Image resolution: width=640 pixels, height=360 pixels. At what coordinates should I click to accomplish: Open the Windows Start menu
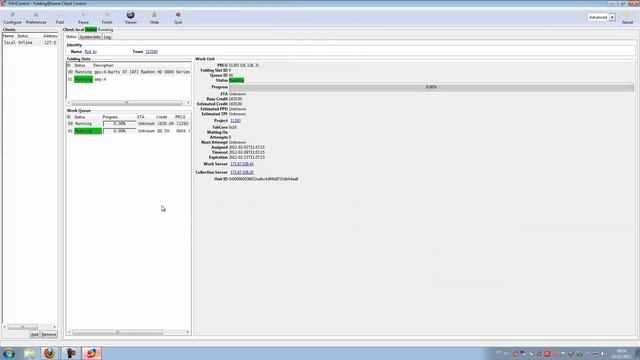coord(9,353)
